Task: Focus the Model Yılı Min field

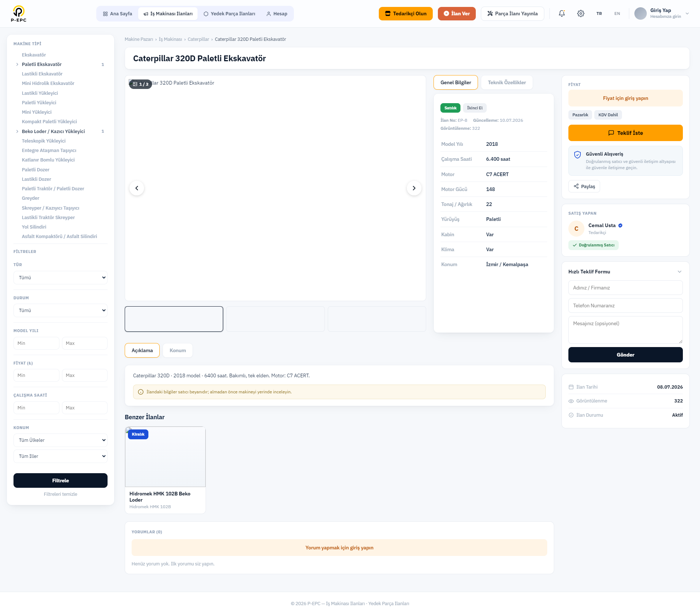Action: (36, 343)
